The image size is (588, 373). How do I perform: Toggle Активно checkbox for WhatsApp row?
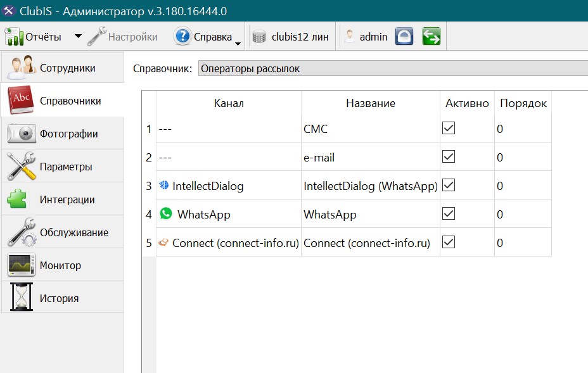tap(449, 213)
